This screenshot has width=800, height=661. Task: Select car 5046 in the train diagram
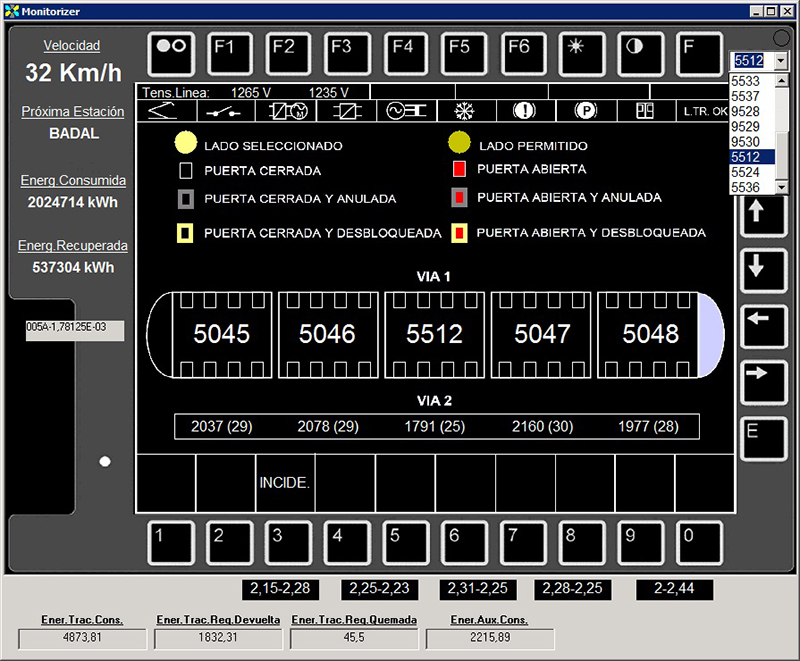click(x=328, y=334)
